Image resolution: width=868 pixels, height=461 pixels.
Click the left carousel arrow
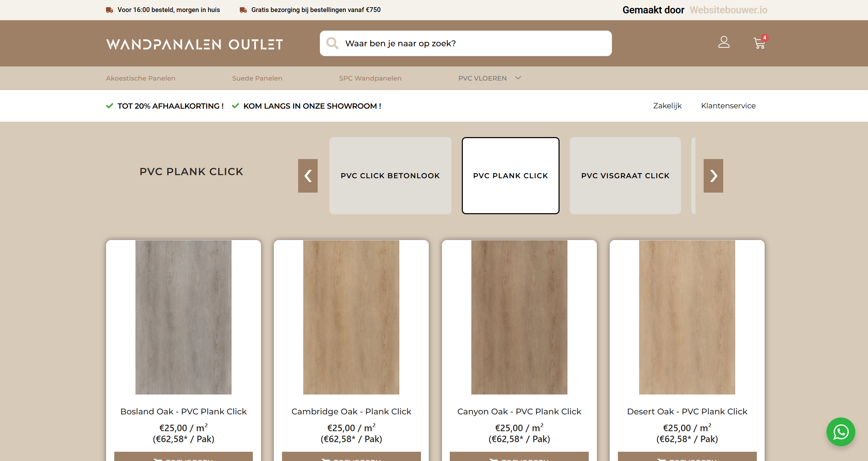point(308,175)
